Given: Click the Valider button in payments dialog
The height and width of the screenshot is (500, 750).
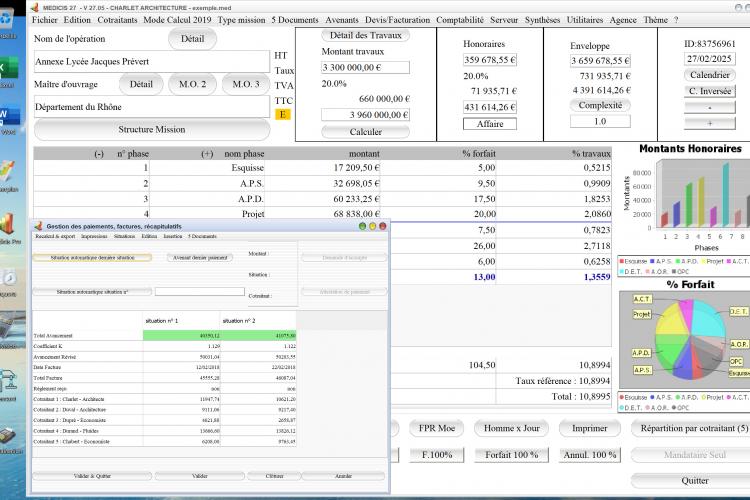Looking at the screenshot, I should point(200,476).
